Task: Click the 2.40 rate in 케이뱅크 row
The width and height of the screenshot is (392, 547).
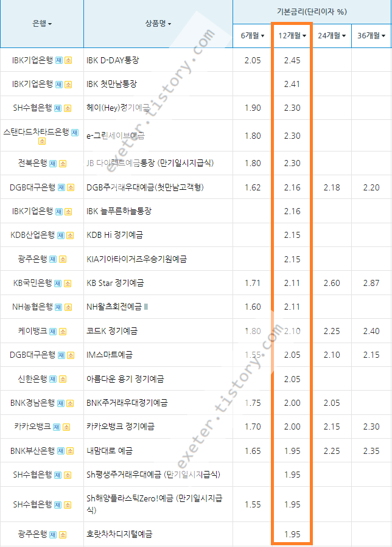Action: click(x=371, y=331)
